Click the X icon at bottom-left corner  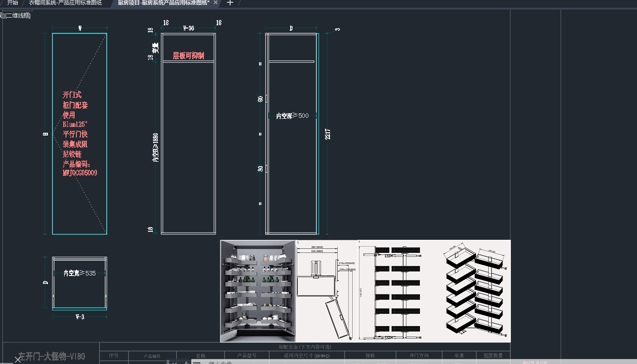(x=18, y=359)
